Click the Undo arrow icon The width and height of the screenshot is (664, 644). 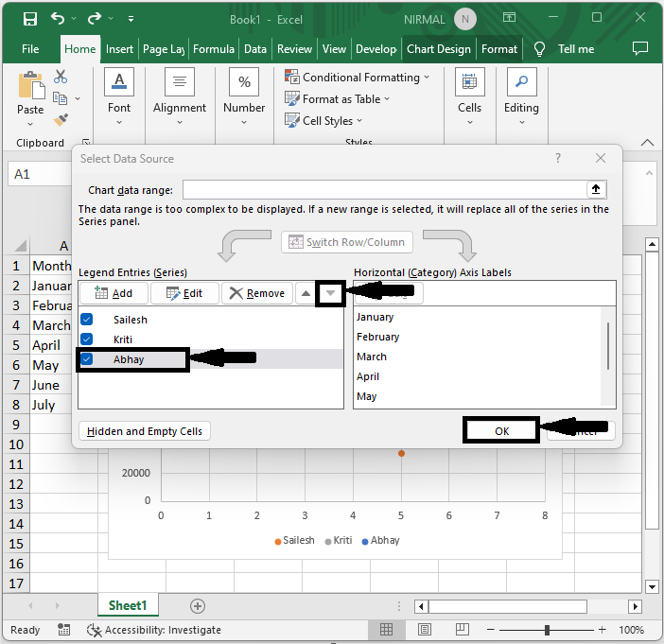[x=59, y=19]
